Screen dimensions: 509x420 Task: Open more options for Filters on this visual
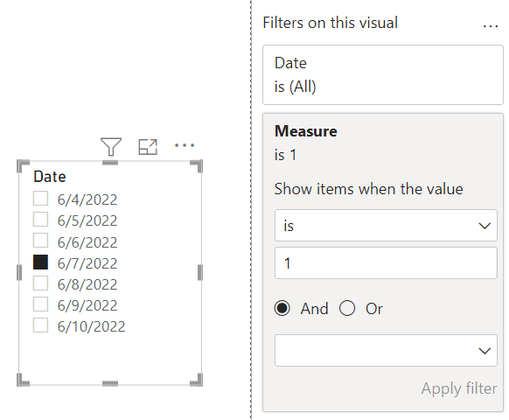pyautogui.click(x=490, y=25)
